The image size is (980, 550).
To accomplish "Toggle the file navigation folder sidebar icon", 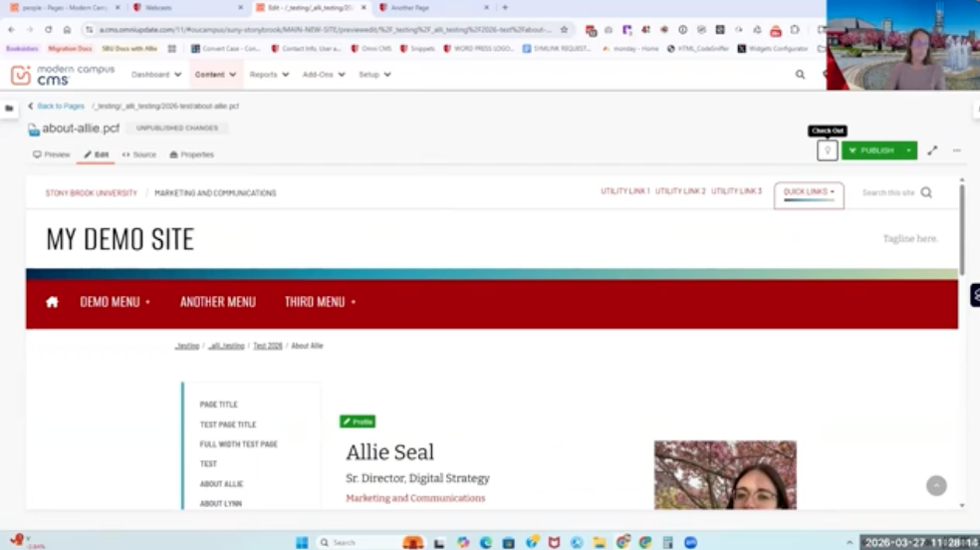I will click(x=9, y=109).
